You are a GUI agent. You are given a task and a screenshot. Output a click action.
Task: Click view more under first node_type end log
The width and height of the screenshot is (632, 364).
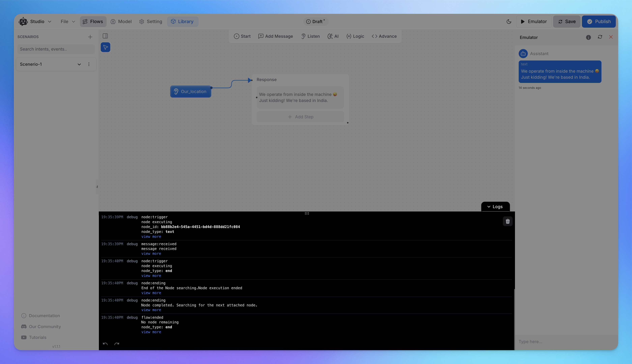pyautogui.click(x=151, y=276)
